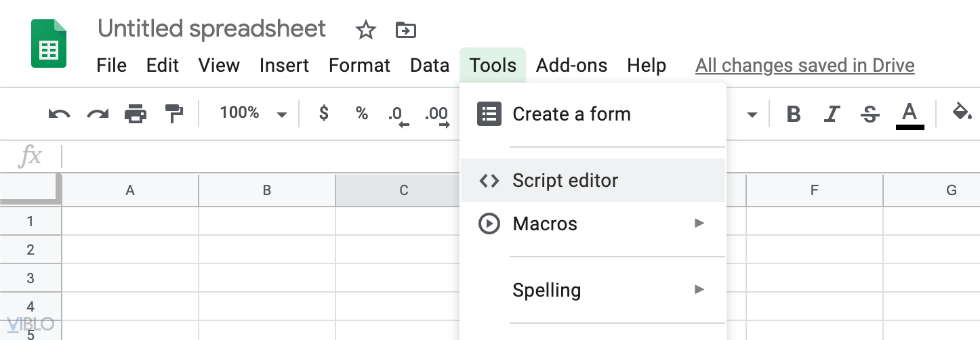Select the paint format roller
Screen dimensions: 980x340
tap(174, 114)
